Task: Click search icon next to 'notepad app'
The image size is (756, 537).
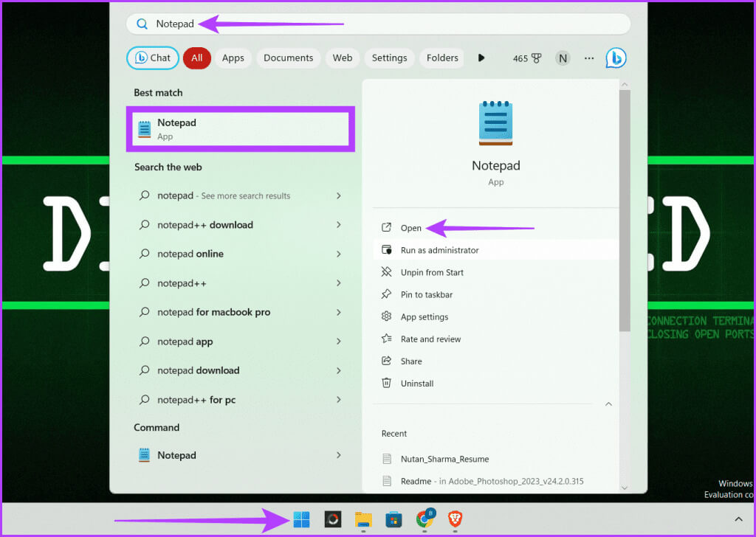Action: (x=144, y=342)
